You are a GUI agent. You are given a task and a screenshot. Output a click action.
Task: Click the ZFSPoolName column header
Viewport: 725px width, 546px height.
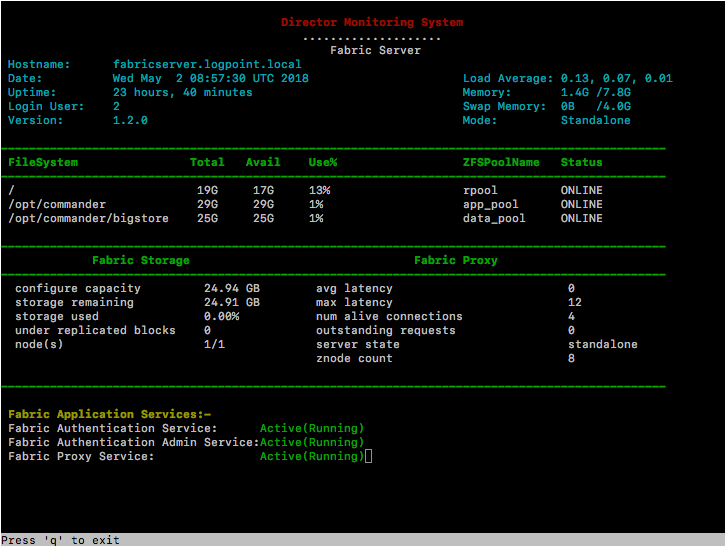coord(501,162)
